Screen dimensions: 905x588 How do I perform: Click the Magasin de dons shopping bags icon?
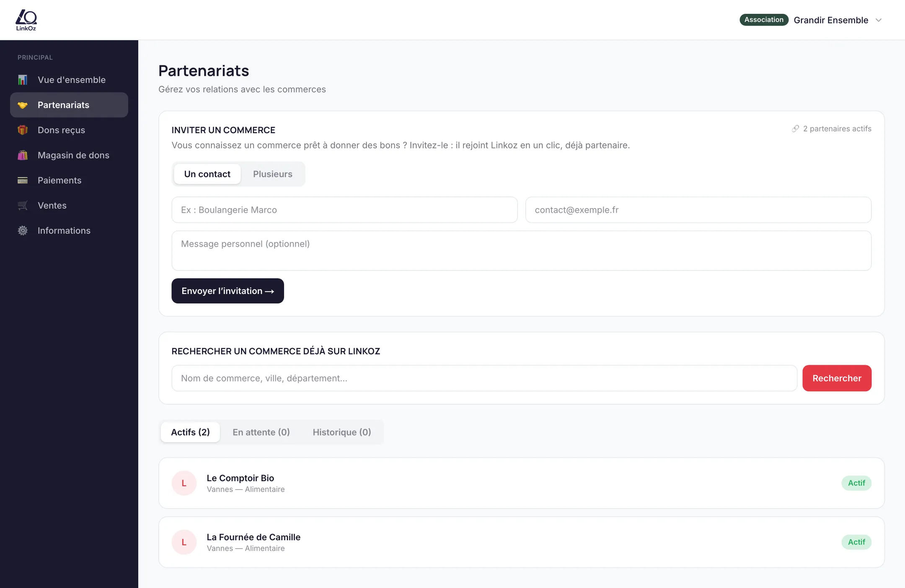[23, 155]
